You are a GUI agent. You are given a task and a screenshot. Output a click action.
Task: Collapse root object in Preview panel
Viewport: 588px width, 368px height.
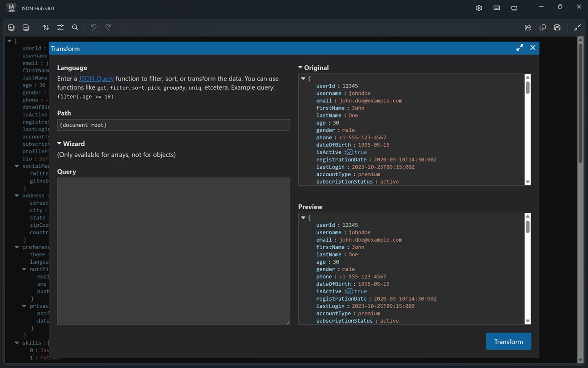tap(303, 217)
